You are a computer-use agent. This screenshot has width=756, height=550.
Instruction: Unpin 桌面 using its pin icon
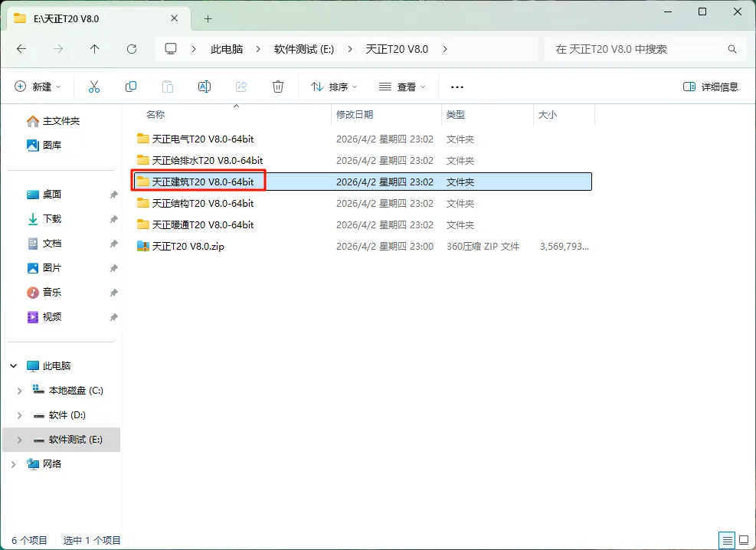pyautogui.click(x=114, y=195)
